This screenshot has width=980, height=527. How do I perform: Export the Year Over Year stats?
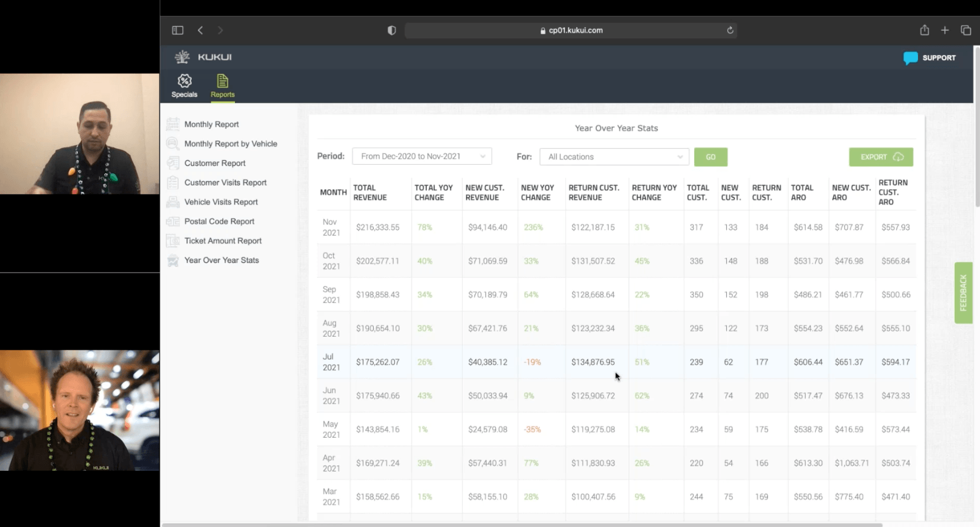point(881,157)
